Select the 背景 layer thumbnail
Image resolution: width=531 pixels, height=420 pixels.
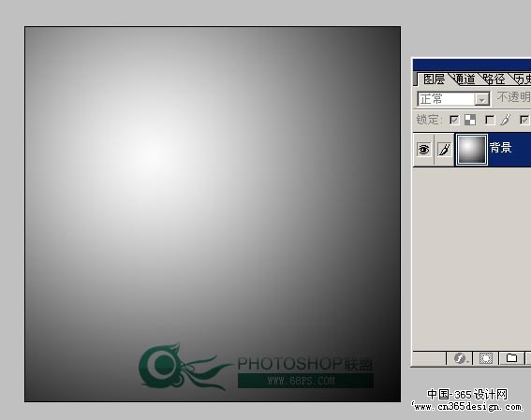coord(472,149)
